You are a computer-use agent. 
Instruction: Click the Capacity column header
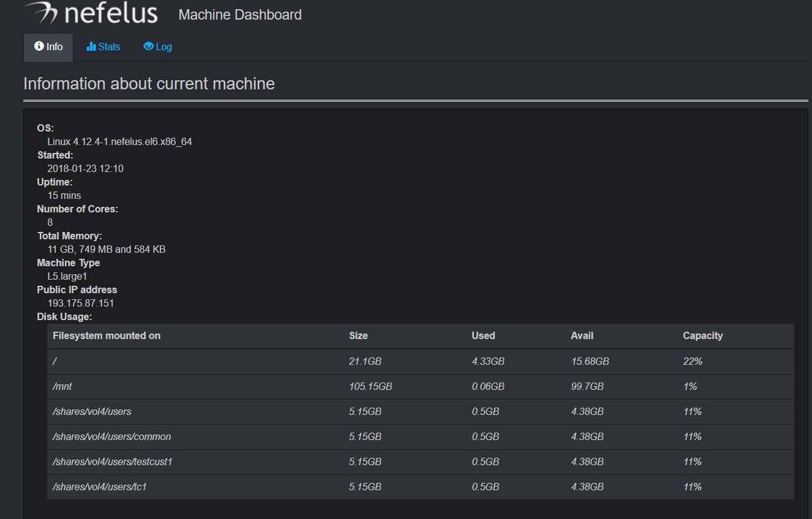click(x=702, y=335)
